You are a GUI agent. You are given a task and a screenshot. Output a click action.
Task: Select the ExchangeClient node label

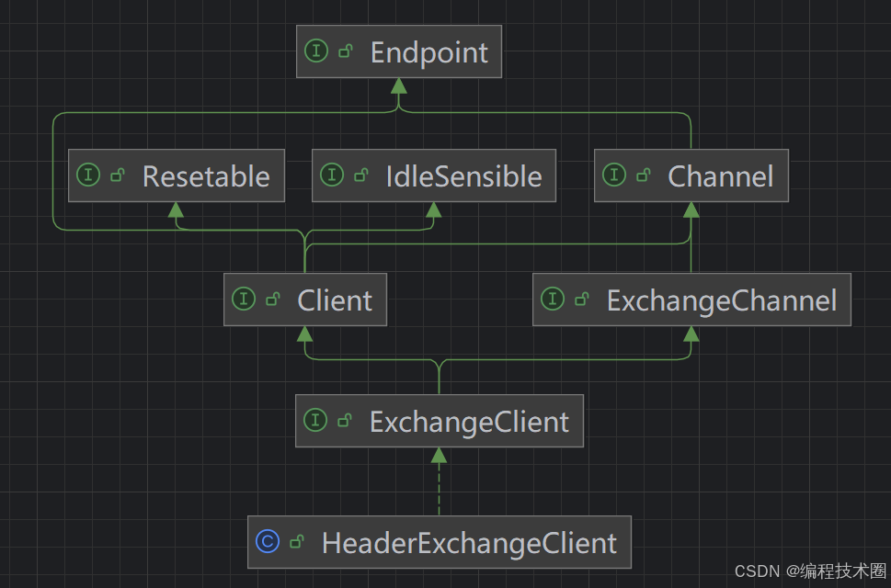coord(469,422)
